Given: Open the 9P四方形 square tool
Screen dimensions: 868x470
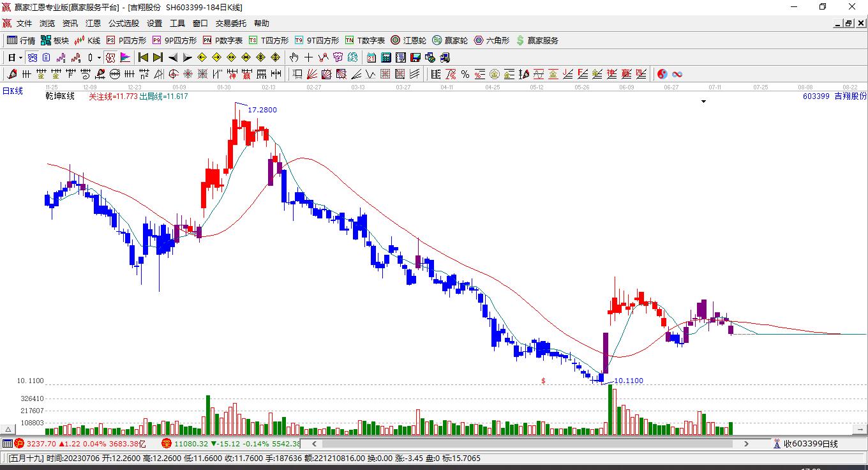Looking at the screenshot, I should [174, 40].
